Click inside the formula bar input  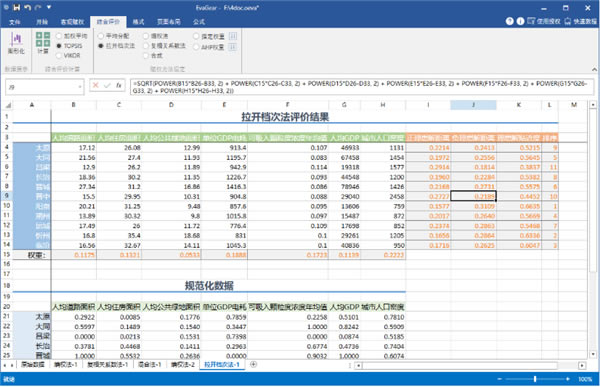tap(362, 87)
